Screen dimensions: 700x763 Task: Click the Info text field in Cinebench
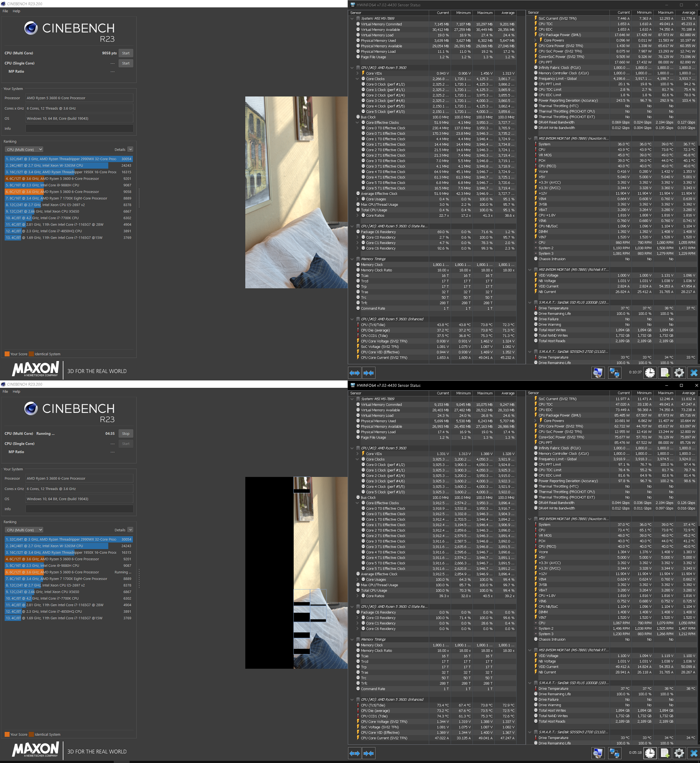click(79, 128)
